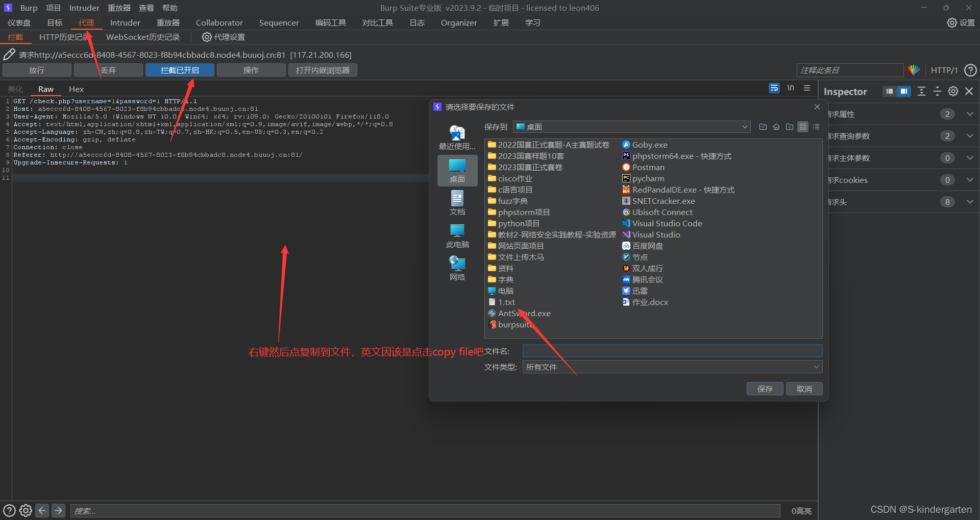Click the 放行 forward button
The image size is (980, 520).
(37, 70)
